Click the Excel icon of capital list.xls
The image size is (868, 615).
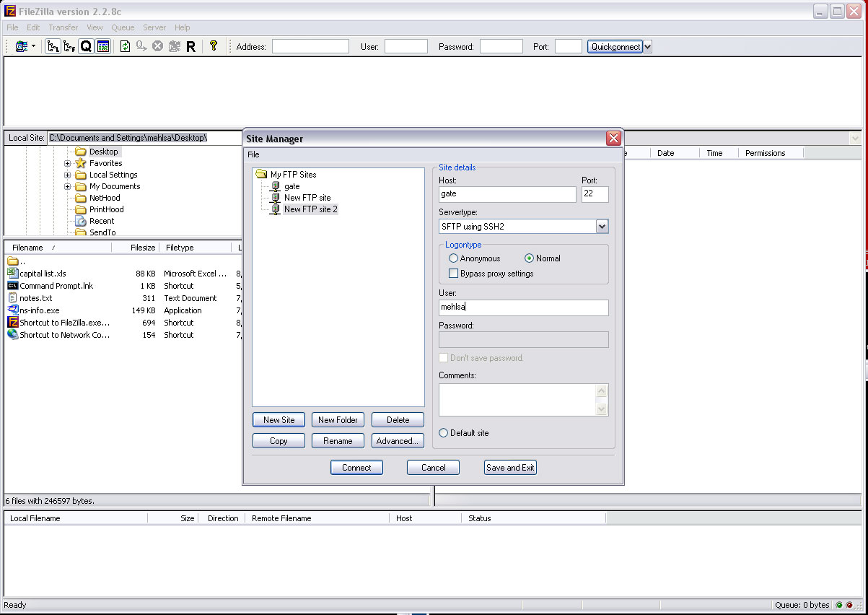(12, 274)
